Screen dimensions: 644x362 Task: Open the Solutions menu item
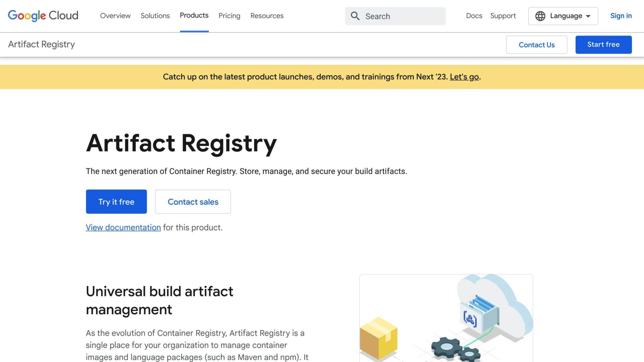coord(155,16)
